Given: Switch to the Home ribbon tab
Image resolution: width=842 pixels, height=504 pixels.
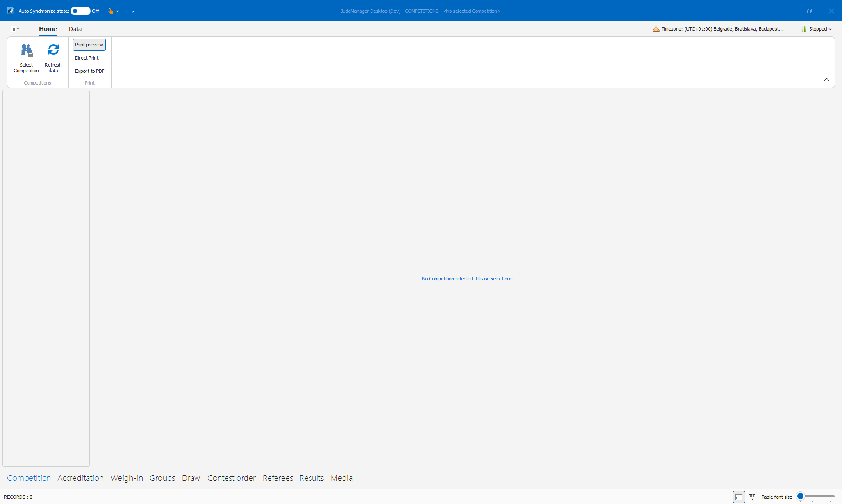Looking at the screenshot, I should 48,29.
